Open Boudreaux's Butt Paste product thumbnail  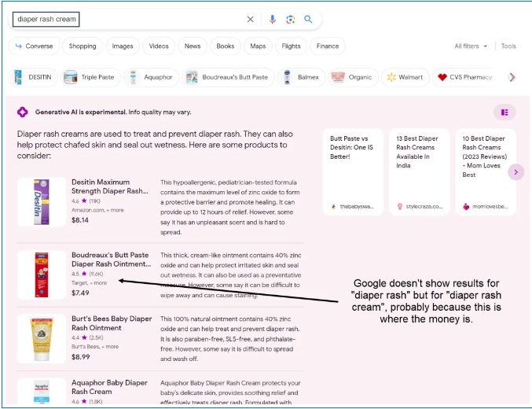[42, 275]
